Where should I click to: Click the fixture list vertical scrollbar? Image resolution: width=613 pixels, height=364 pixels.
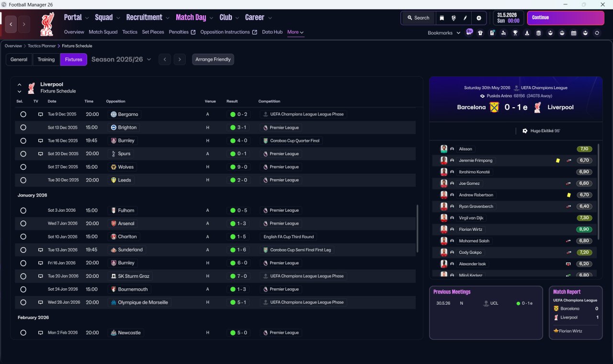418,228
